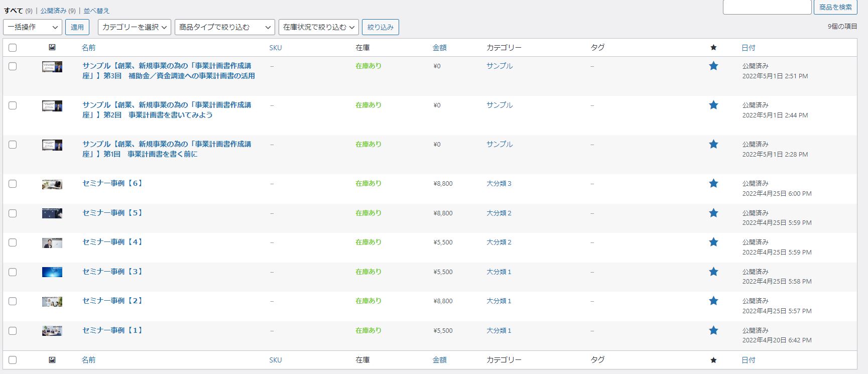Click the 商品を検索 search button
Image resolution: width=868 pixels, height=374 pixels.
[x=835, y=7]
